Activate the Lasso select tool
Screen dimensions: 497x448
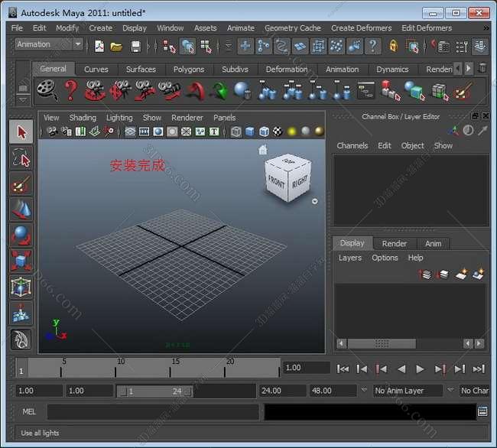tap(21, 158)
